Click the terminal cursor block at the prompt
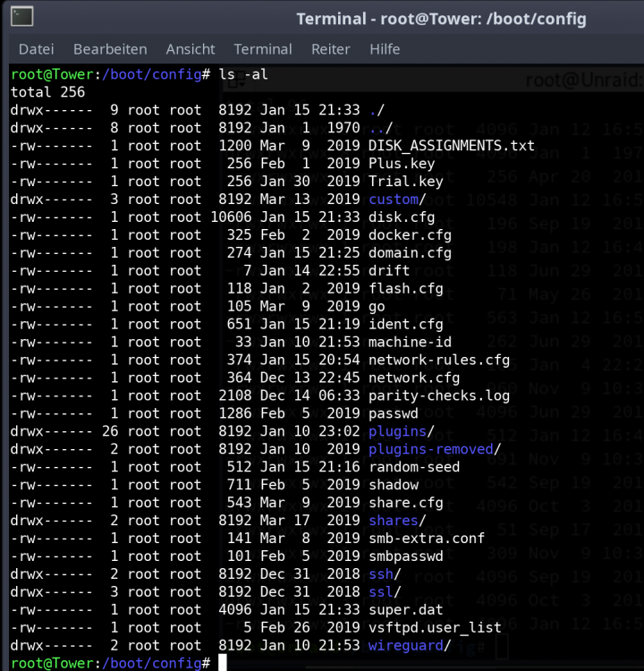644x671 pixels. coord(223,662)
